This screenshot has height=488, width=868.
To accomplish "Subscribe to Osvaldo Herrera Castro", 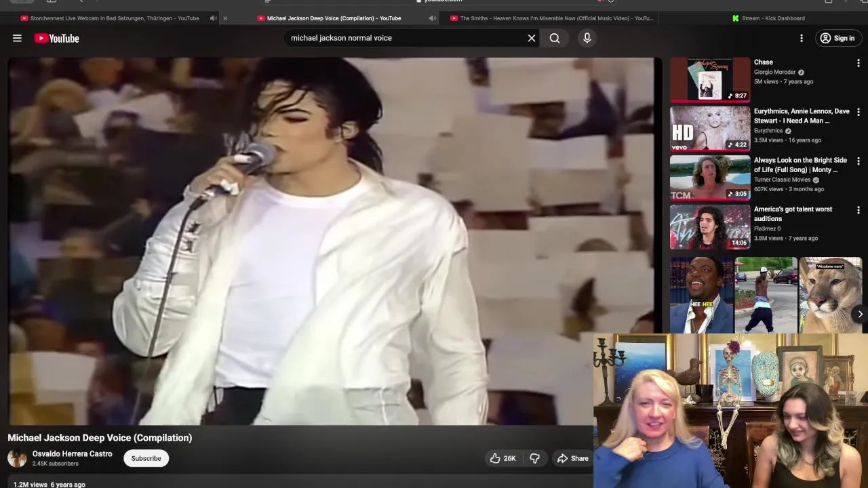I will pos(146,459).
